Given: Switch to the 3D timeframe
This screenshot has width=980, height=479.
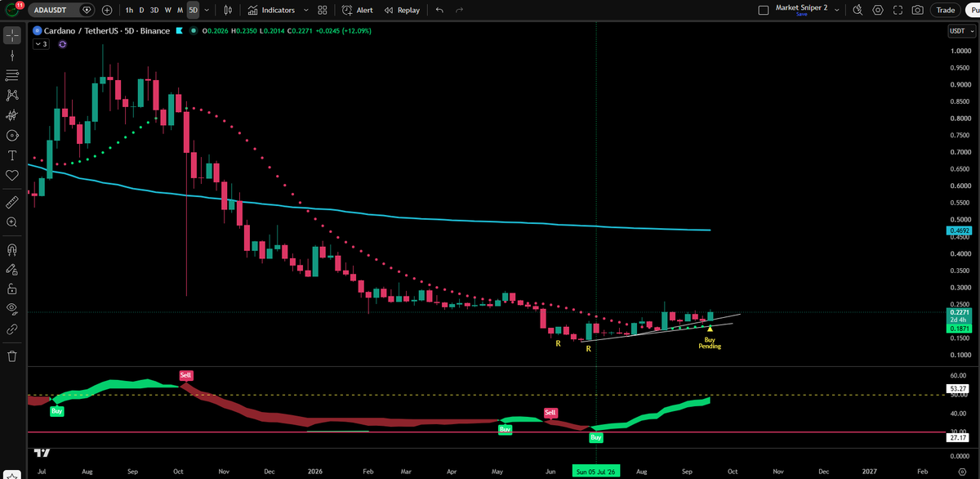Looking at the screenshot, I should [x=154, y=10].
